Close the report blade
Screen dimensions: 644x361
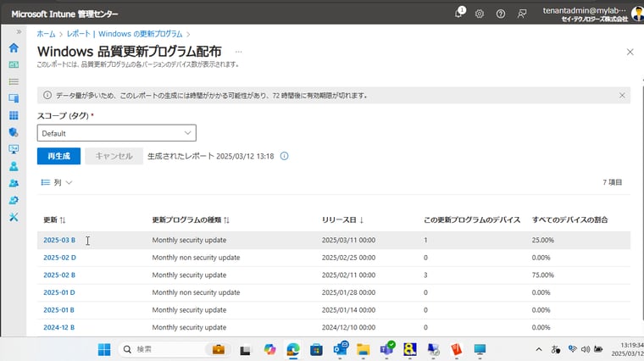point(630,52)
